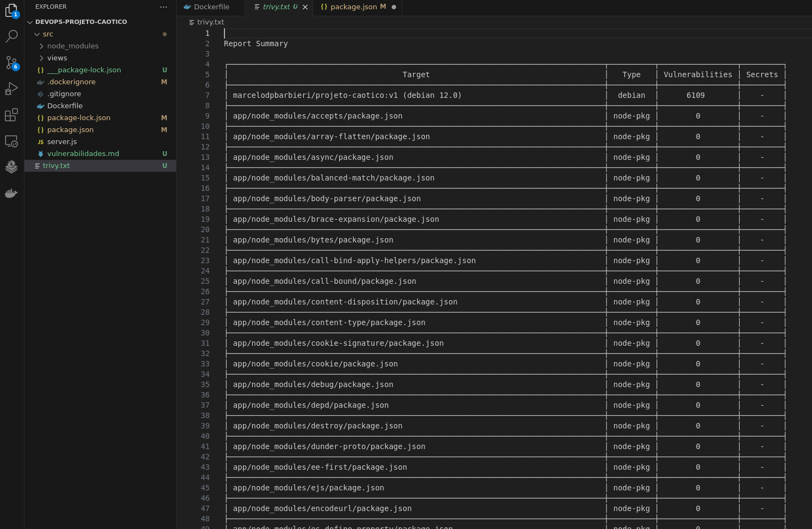Expand the node_modules folder
Image resolution: width=812 pixels, height=529 pixels.
point(72,46)
